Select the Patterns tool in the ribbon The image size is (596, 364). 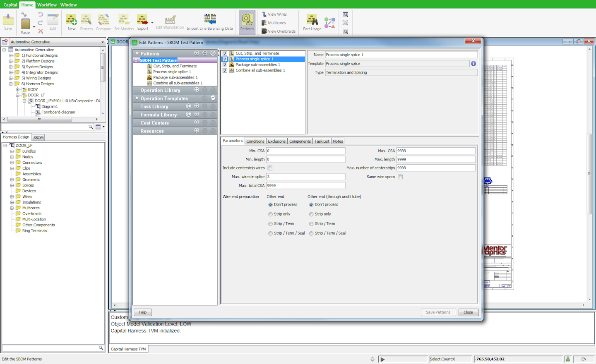pyautogui.click(x=247, y=22)
